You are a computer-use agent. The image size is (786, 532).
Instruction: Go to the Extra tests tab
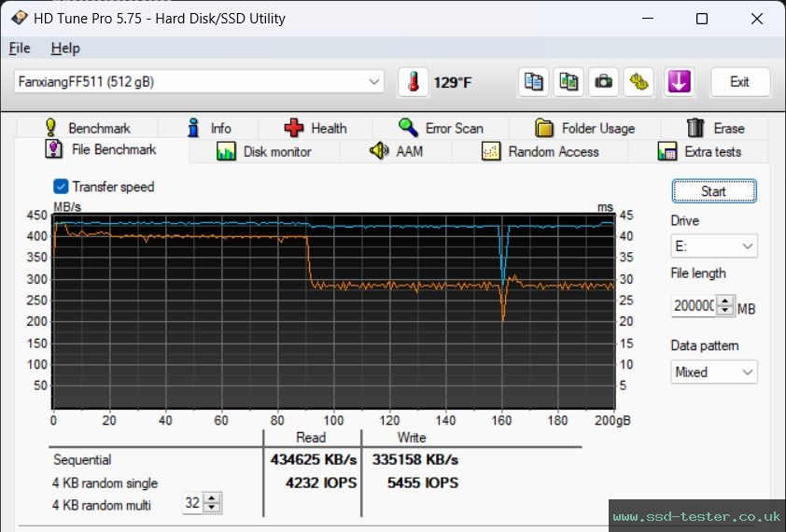(x=699, y=151)
